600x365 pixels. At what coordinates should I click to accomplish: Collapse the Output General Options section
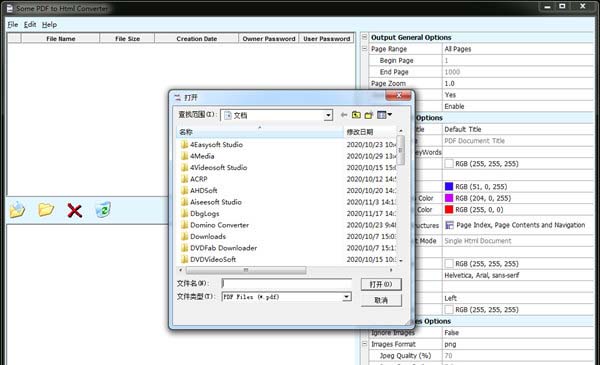click(364, 37)
